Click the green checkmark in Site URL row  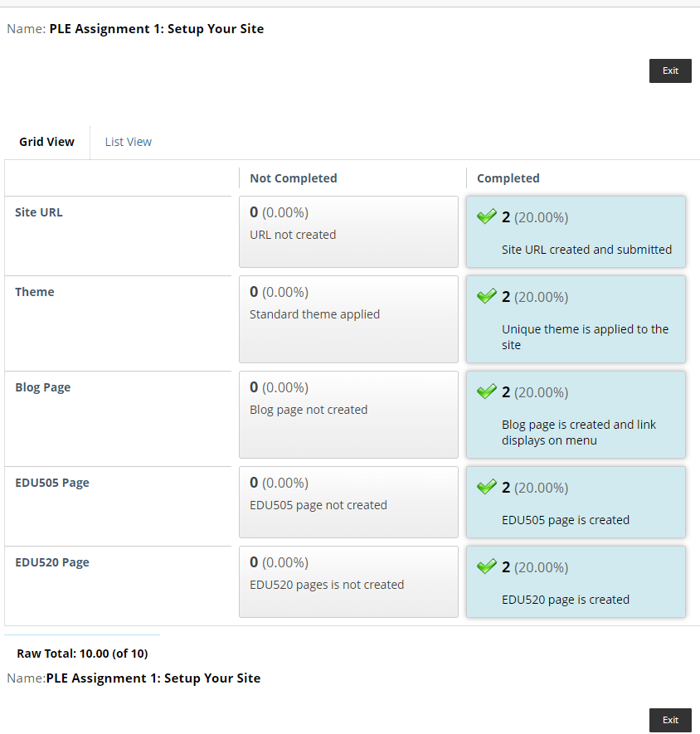pyautogui.click(x=487, y=216)
